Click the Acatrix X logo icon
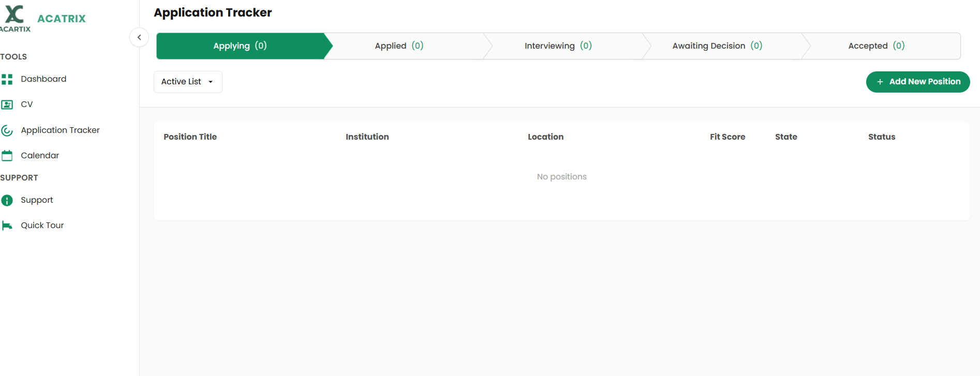 (14, 14)
